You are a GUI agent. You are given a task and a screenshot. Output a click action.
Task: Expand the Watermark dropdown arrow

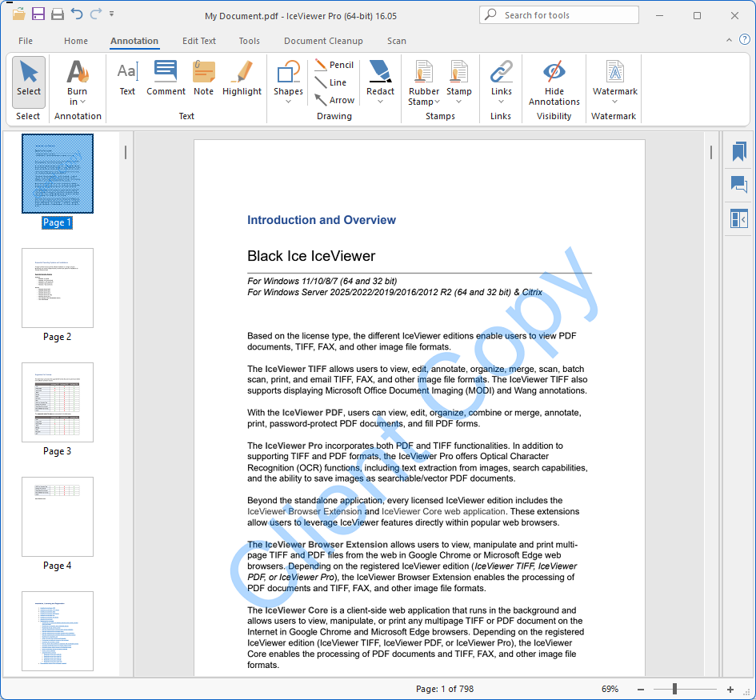click(x=614, y=102)
